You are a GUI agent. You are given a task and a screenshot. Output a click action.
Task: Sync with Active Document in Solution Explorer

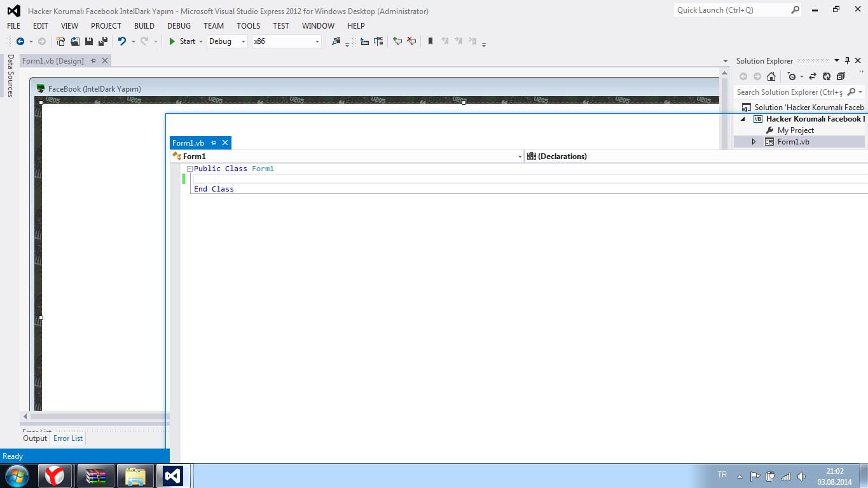point(813,76)
